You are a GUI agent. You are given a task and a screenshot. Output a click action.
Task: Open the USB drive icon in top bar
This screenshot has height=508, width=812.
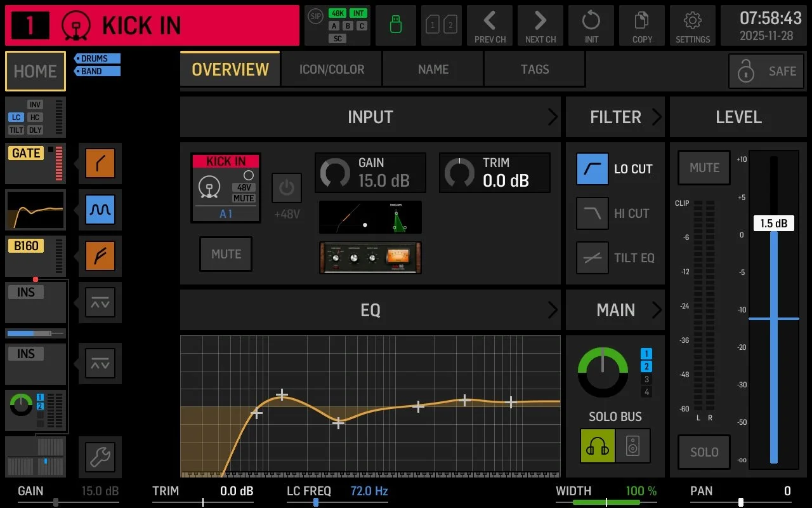click(x=396, y=25)
